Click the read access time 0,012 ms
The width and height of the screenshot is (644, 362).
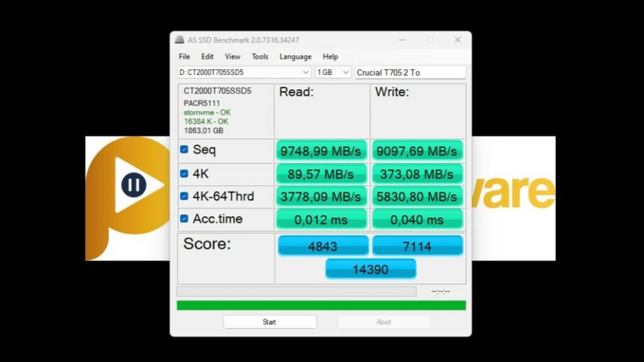(321, 219)
